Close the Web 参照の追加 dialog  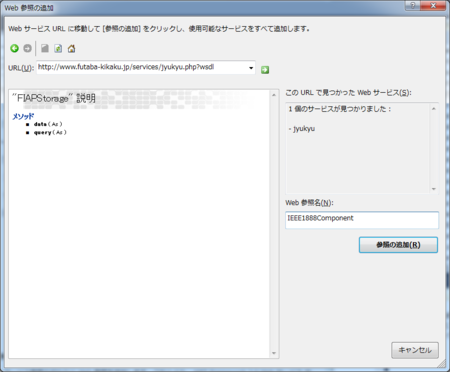point(433,6)
